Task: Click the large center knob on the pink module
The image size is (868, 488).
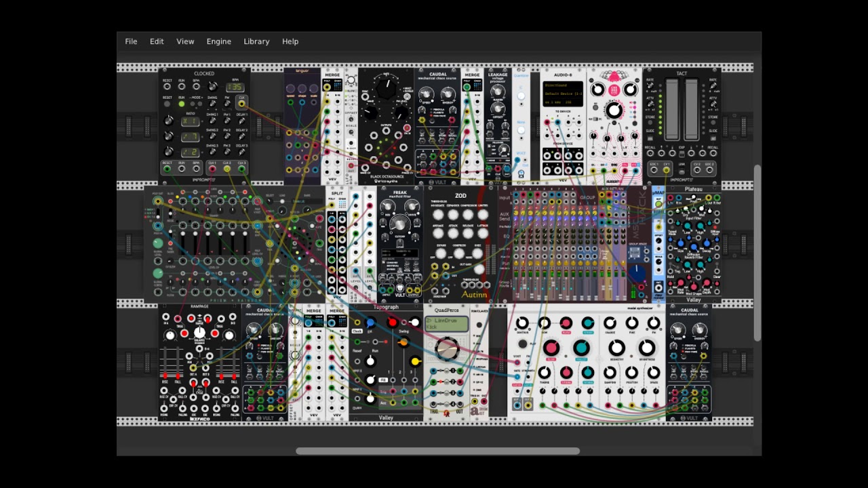Action: 614,111
